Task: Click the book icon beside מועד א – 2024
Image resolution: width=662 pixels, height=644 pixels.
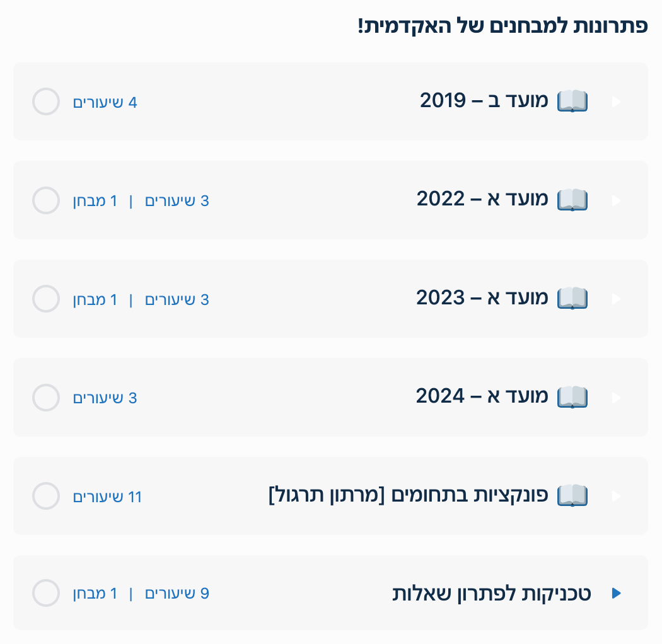Action: click(572, 397)
